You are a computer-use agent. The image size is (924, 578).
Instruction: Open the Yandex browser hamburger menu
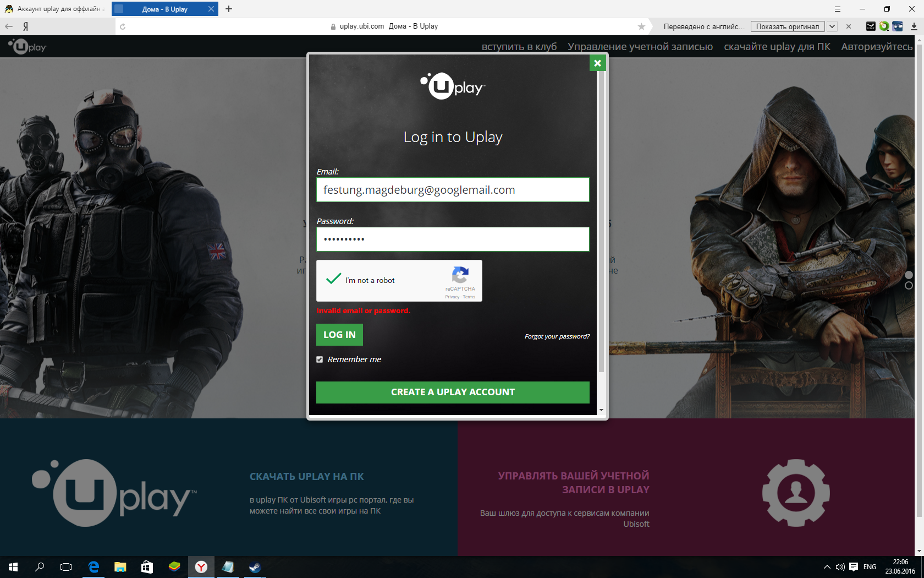838,9
